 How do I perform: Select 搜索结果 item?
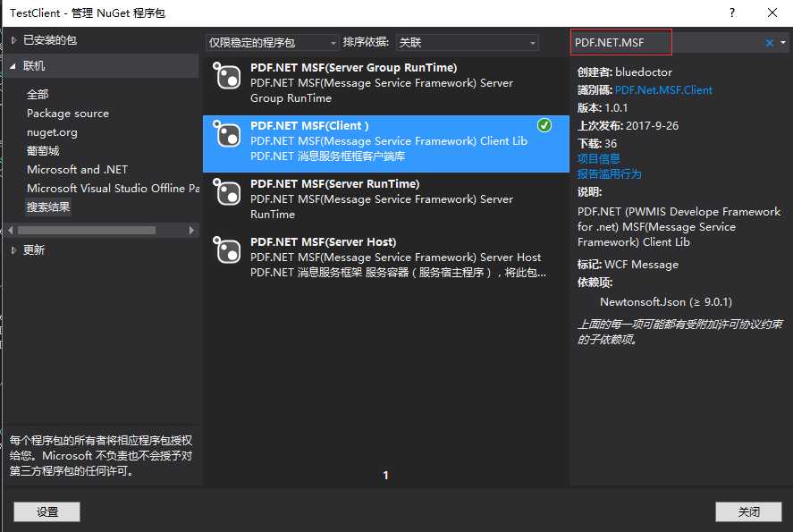click(x=48, y=207)
